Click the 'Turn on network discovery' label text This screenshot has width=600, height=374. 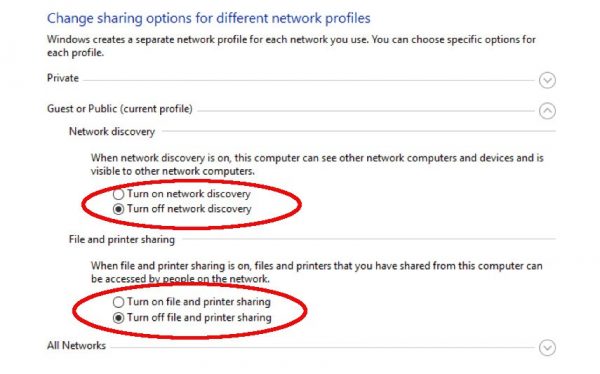189,194
